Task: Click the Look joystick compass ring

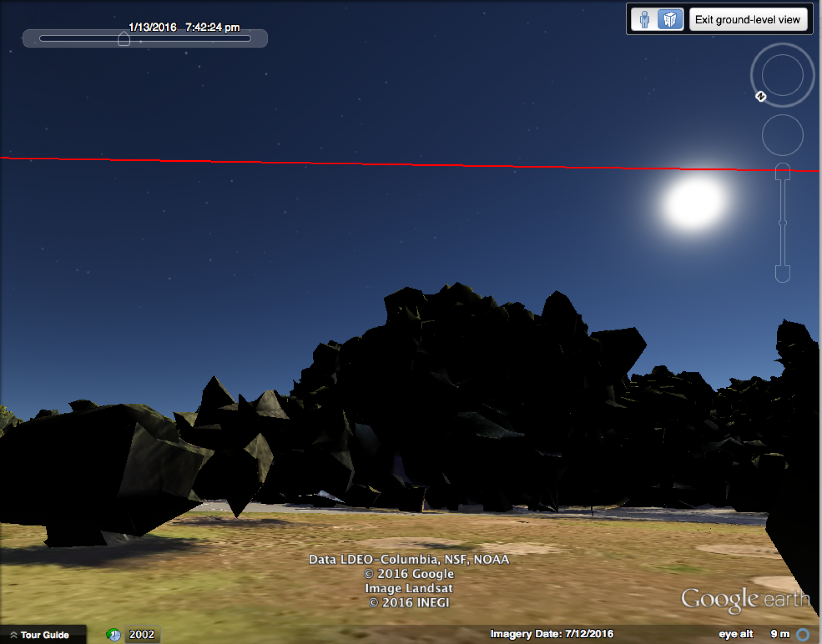Action: (782, 75)
